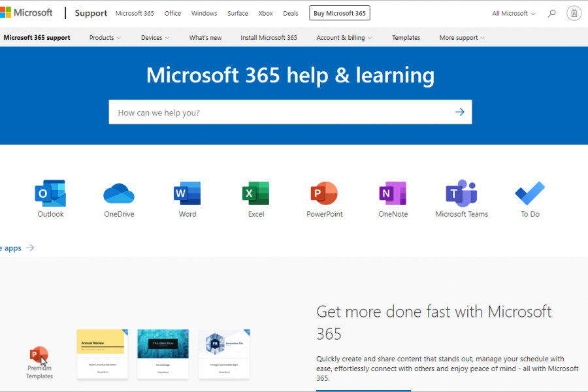
Task: Open the OneDrive cloud icon
Action: [x=119, y=193]
